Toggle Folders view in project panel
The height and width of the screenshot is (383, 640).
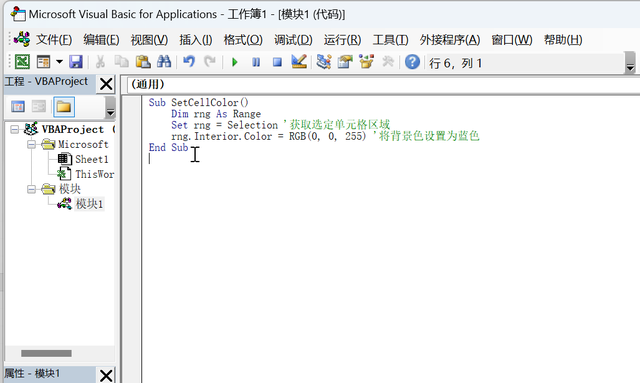64,107
